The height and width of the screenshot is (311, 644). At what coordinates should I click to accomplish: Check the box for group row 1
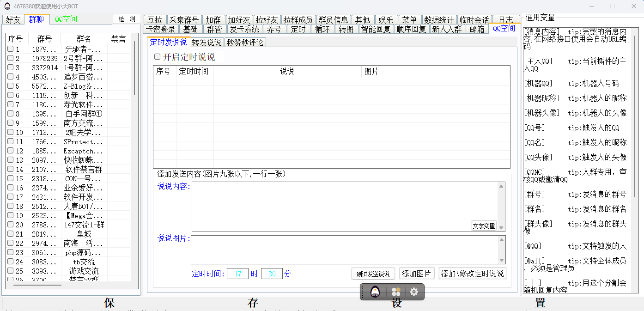pyautogui.click(x=11, y=49)
